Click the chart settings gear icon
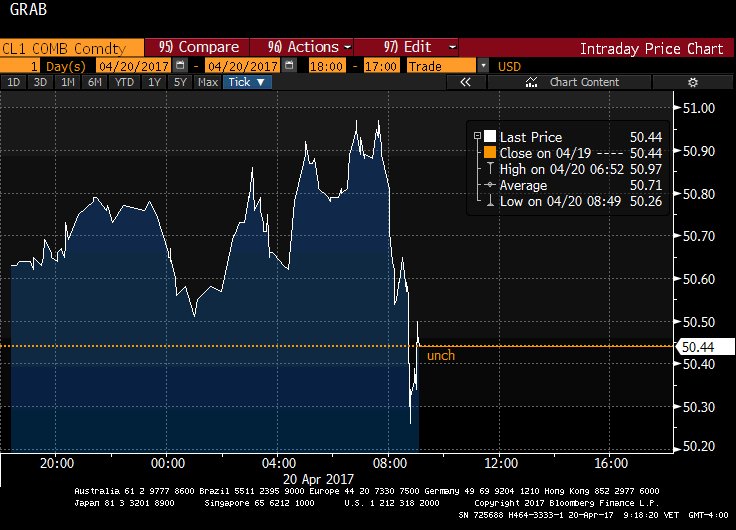Image resolution: width=736 pixels, height=530 pixels. tap(690, 82)
